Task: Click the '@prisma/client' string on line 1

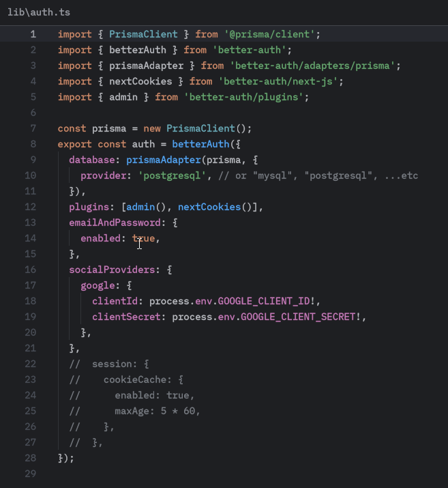Action: pyautogui.click(x=269, y=34)
